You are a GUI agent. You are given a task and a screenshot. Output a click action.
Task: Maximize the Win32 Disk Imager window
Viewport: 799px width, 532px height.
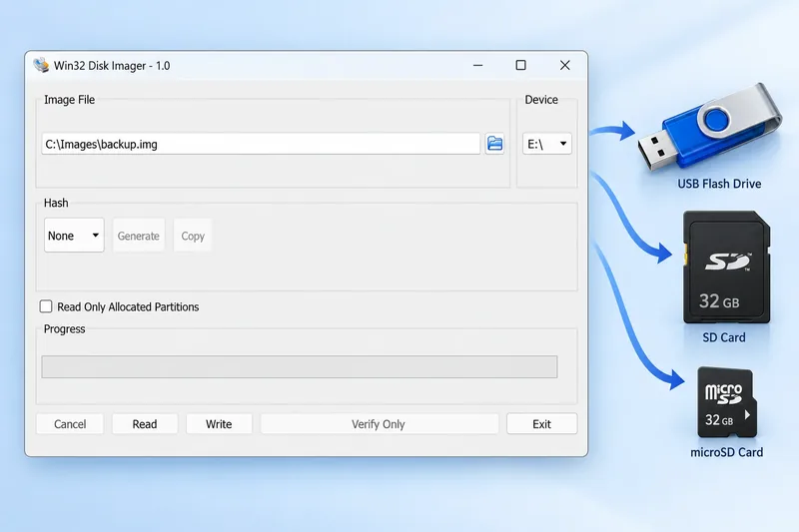pos(520,65)
